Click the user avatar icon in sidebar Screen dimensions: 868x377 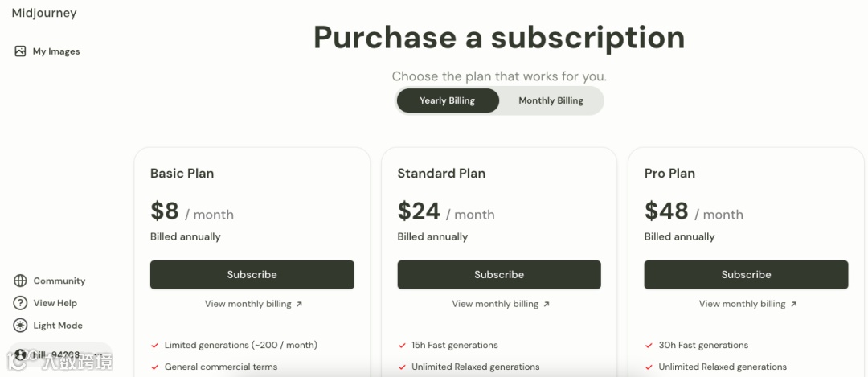(x=20, y=354)
